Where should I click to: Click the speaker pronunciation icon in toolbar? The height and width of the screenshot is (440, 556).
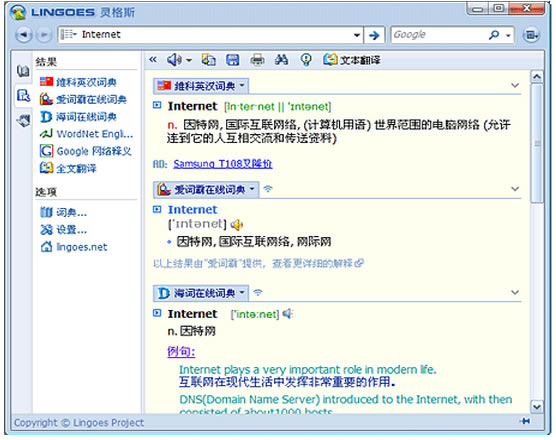pos(174,60)
